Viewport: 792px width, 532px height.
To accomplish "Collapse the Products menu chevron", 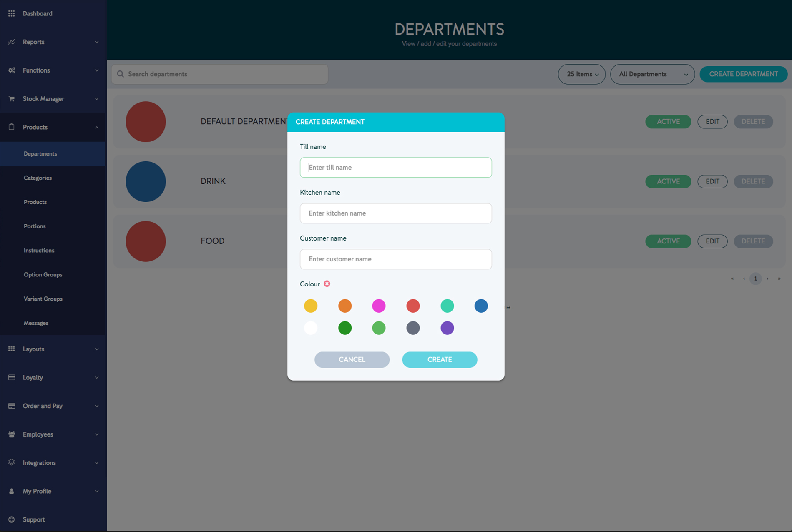I will pyautogui.click(x=97, y=127).
